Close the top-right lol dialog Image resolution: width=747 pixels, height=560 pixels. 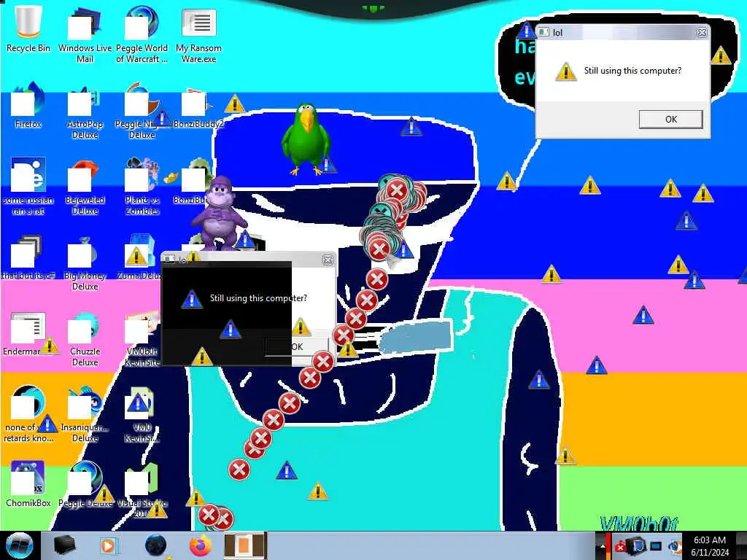point(702,32)
